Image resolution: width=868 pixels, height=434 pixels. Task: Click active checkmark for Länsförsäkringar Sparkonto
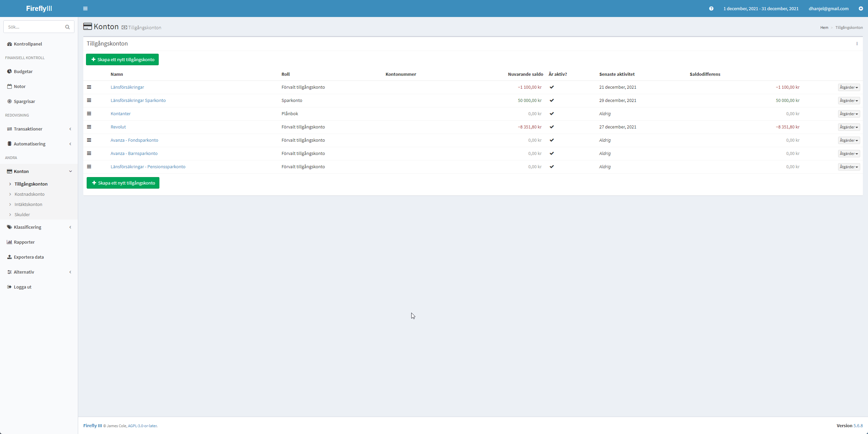tap(552, 100)
